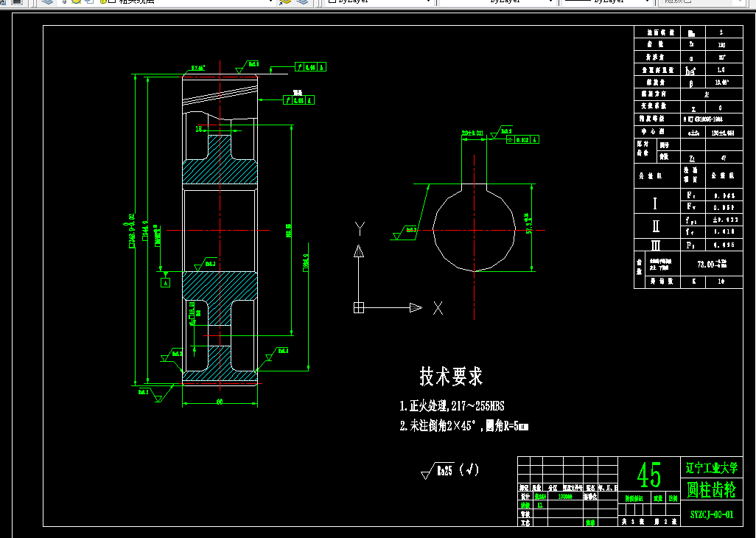Click the keyway width dimension 20±0.021

[x=472, y=133]
